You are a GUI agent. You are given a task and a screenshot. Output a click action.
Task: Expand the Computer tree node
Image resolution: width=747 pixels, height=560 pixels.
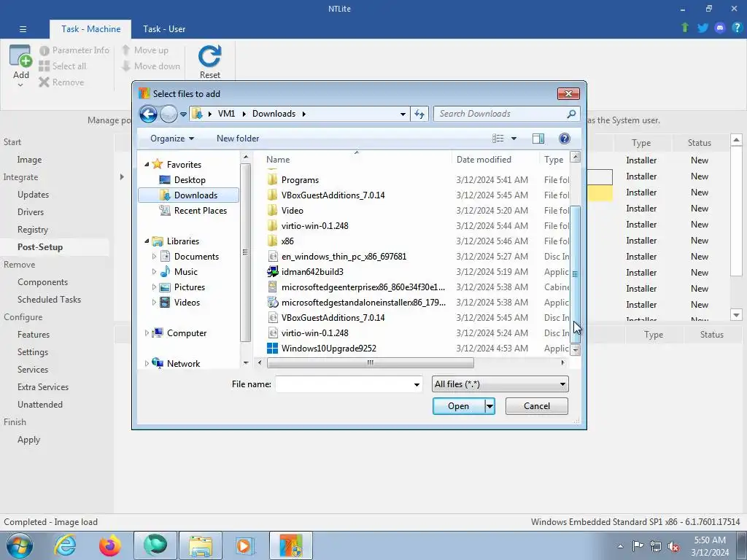(x=147, y=333)
